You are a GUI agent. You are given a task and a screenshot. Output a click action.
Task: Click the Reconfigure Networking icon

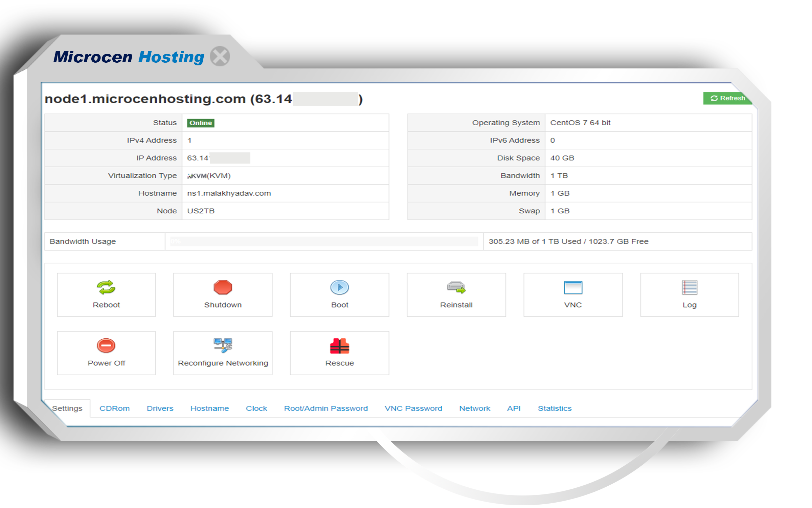(x=223, y=345)
